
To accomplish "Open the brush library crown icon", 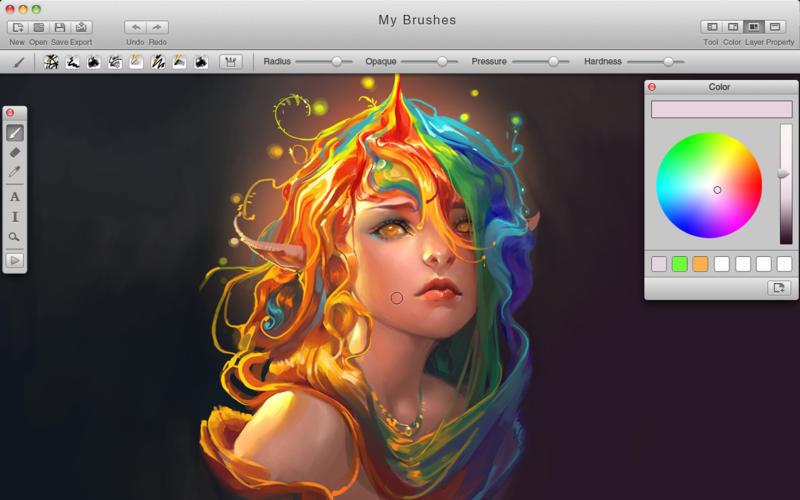I will [x=230, y=62].
